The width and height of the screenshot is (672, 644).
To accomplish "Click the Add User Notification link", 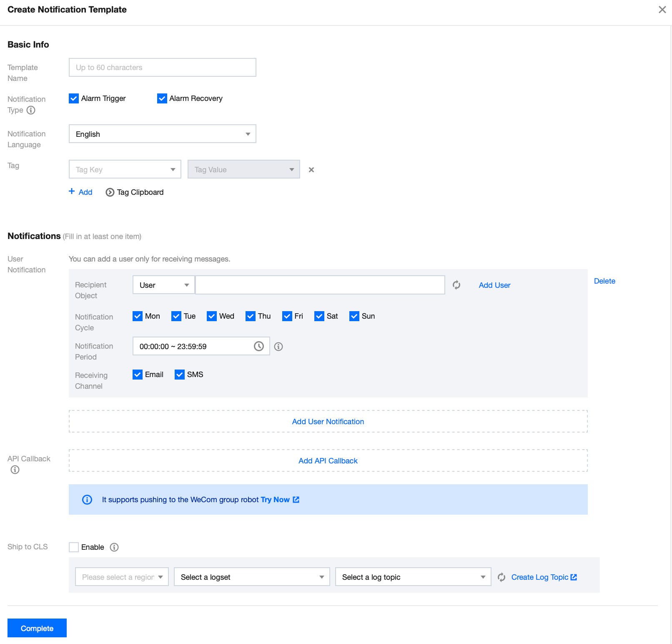I will coord(328,422).
